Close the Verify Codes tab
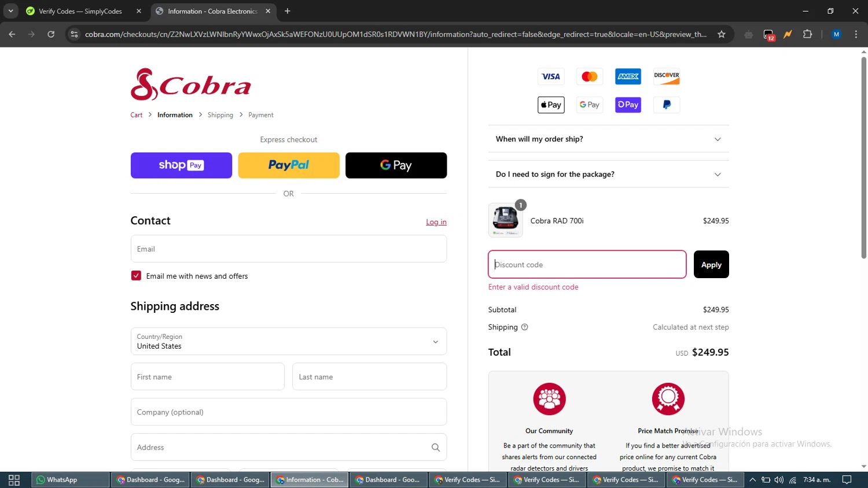Viewport: 868px width, 488px height. [139, 11]
